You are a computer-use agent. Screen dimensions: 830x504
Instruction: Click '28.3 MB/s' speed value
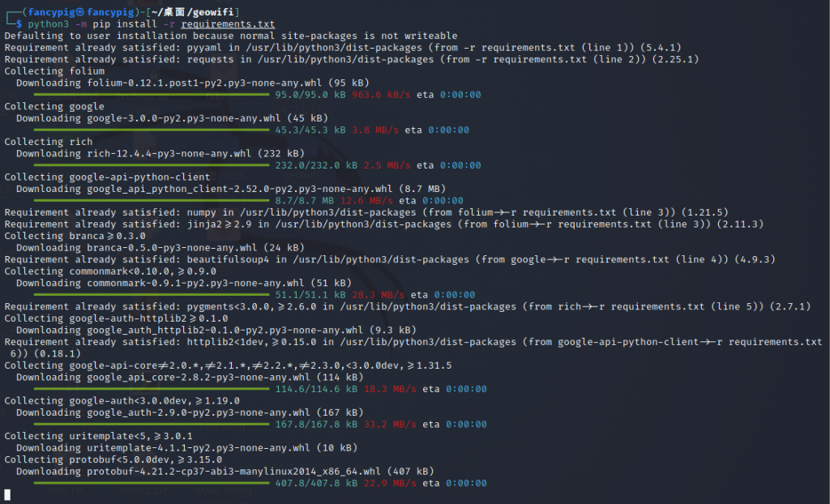click(378, 295)
